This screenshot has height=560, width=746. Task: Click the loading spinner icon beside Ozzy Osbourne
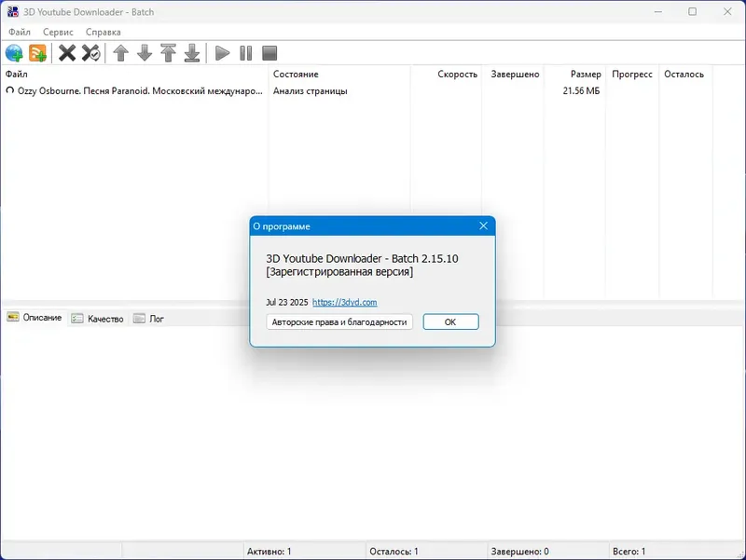point(9,89)
